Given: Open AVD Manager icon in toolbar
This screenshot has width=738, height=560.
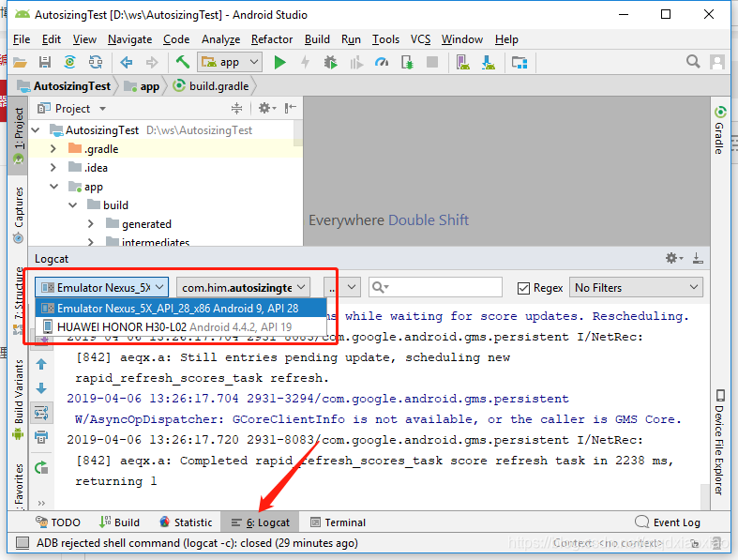Looking at the screenshot, I should pyautogui.click(x=462, y=62).
